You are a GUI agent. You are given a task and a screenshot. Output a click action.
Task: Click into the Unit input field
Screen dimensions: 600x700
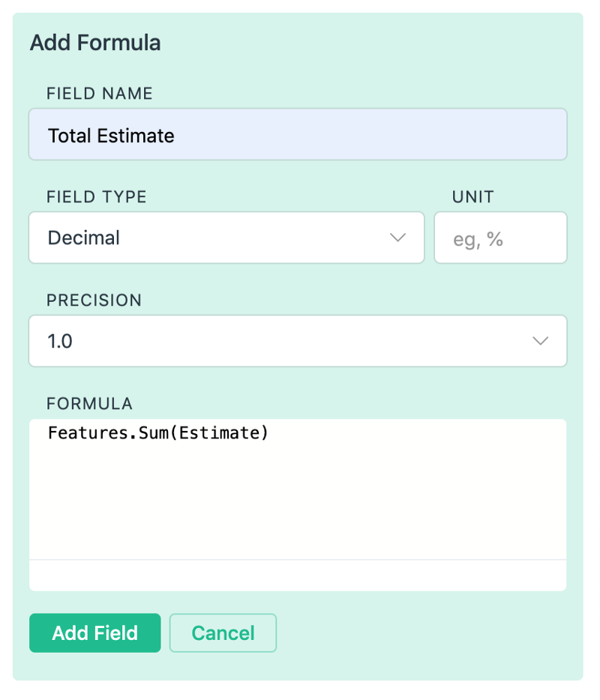coord(500,238)
